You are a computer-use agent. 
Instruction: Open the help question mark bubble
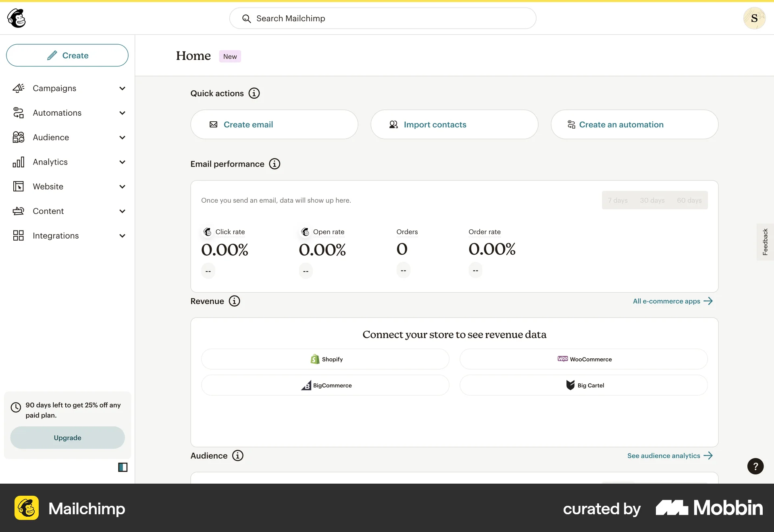click(755, 466)
